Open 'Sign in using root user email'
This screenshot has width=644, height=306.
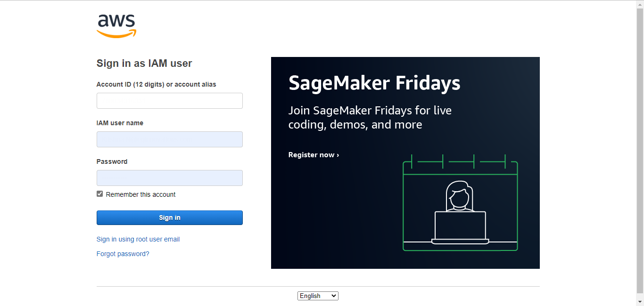[x=138, y=239]
